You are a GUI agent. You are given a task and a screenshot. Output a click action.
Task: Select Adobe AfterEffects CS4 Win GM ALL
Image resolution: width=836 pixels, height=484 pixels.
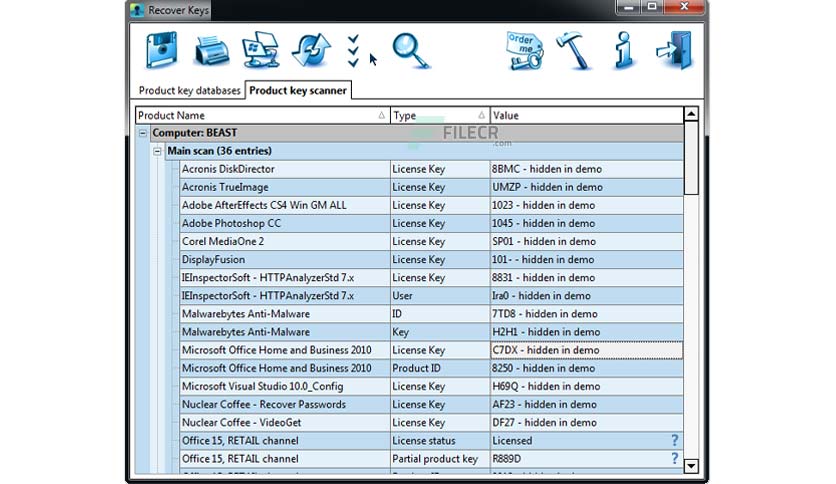431,205
